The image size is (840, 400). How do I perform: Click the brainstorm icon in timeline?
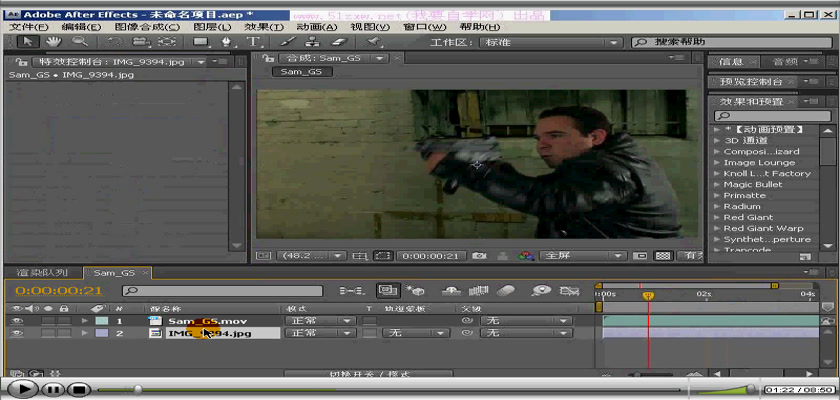(x=542, y=291)
